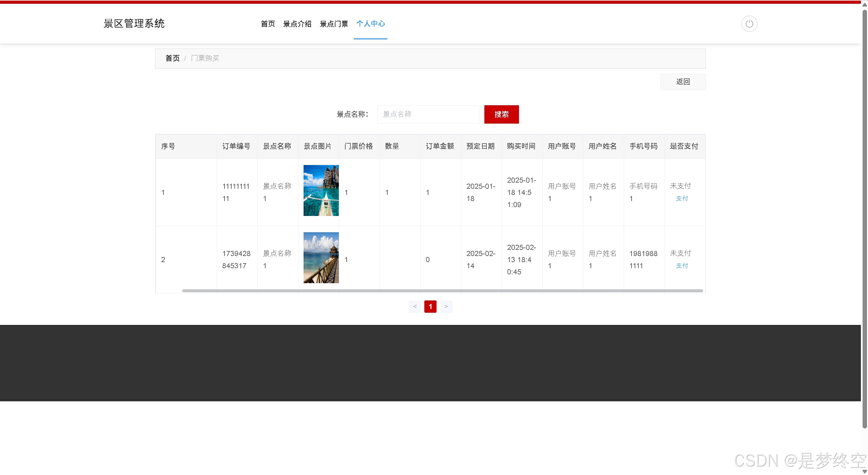
Task: Click the power logout icon
Action: pos(749,24)
